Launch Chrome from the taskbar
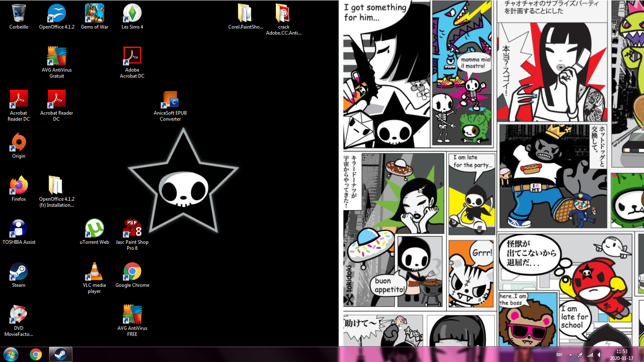Image resolution: width=644 pixels, height=362 pixels. 36,354
